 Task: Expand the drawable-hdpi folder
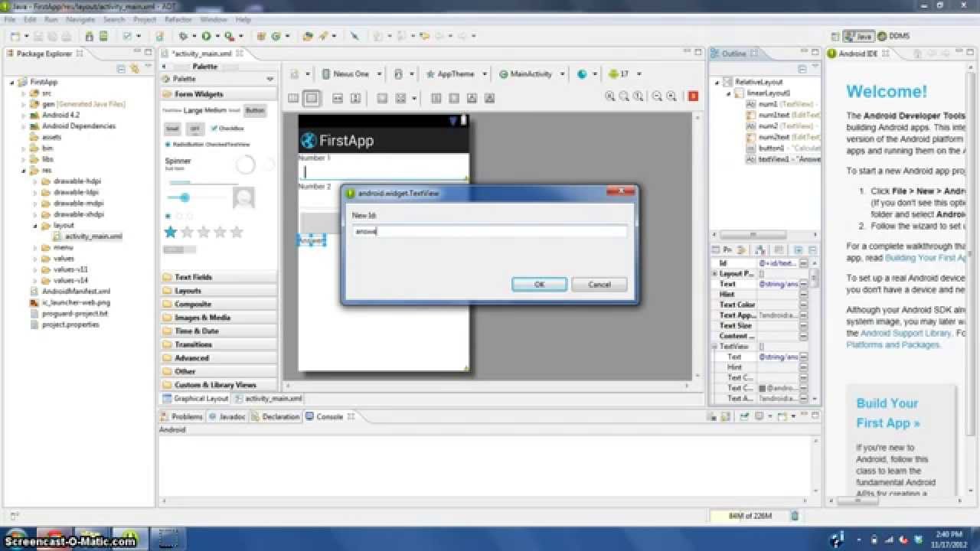click(34, 181)
